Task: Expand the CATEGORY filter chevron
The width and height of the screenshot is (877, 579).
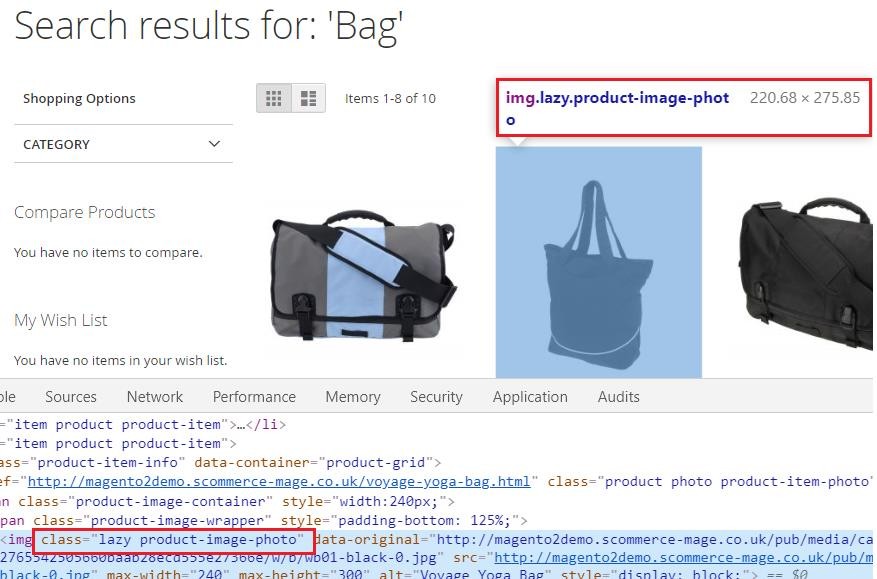Action: pos(214,144)
